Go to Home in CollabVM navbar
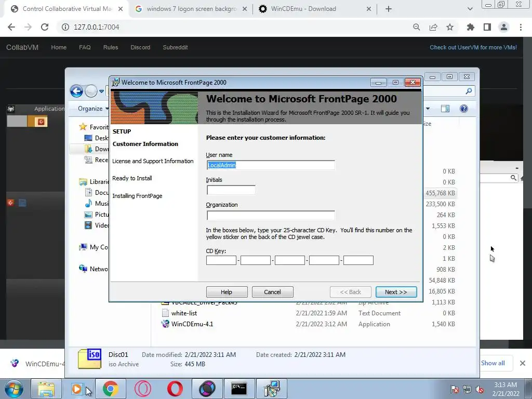 pyautogui.click(x=59, y=47)
